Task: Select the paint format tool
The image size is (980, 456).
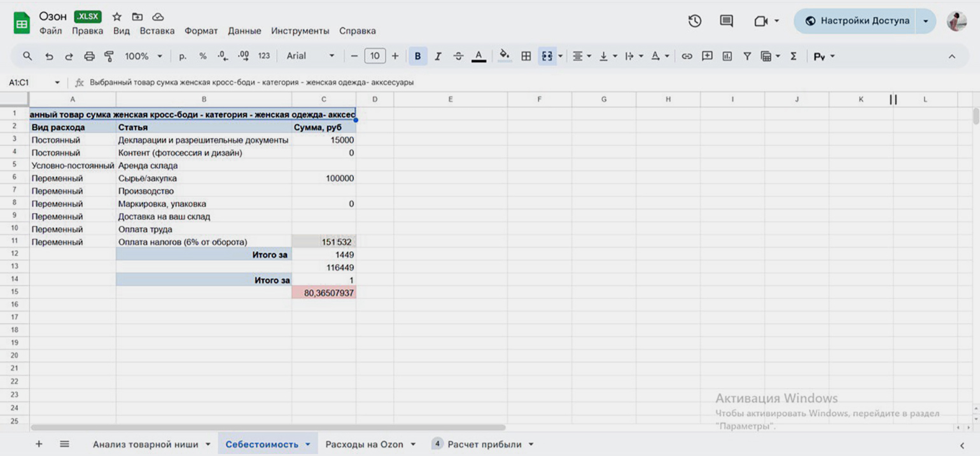Action: pos(108,57)
